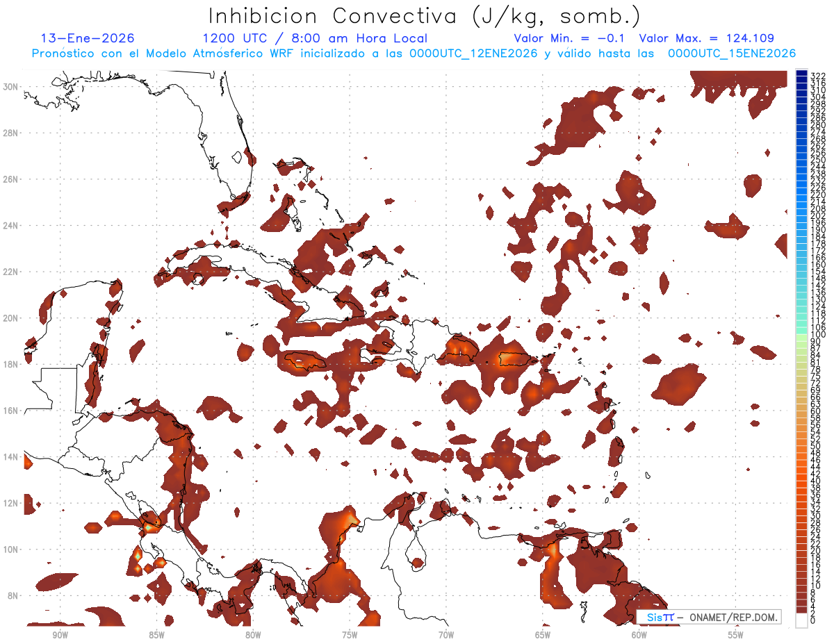
Task: Click the "0000UTC_15ENE2026" valid-until time
Action: coord(732,53)
